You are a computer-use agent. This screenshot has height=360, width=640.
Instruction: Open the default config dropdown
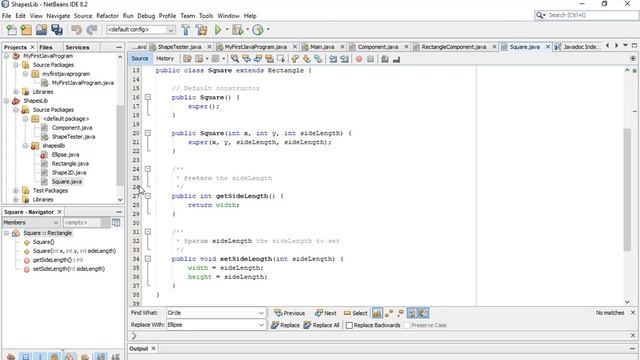pos(171,30)
